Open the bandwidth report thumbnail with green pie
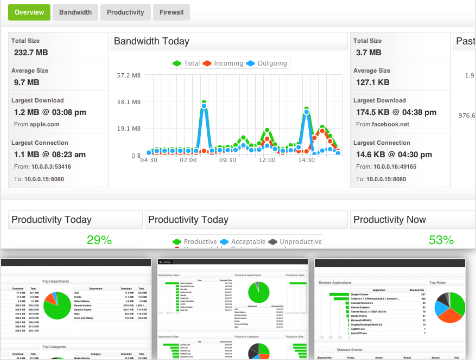This screenshot has width=476, height=360. tap(76, 309)
